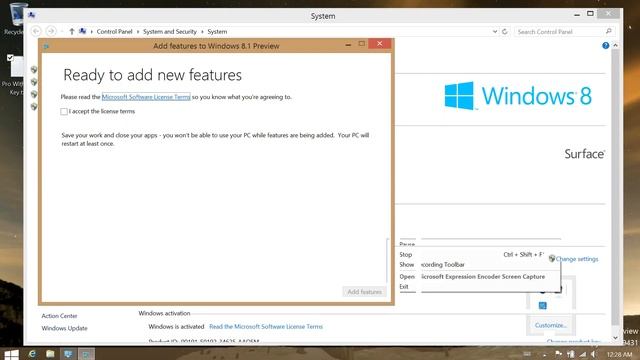Viewport: 640px width, 360px height.
Task: Close the Add features to Windows 8.1 Preview dialog
Action: point(380,43)
